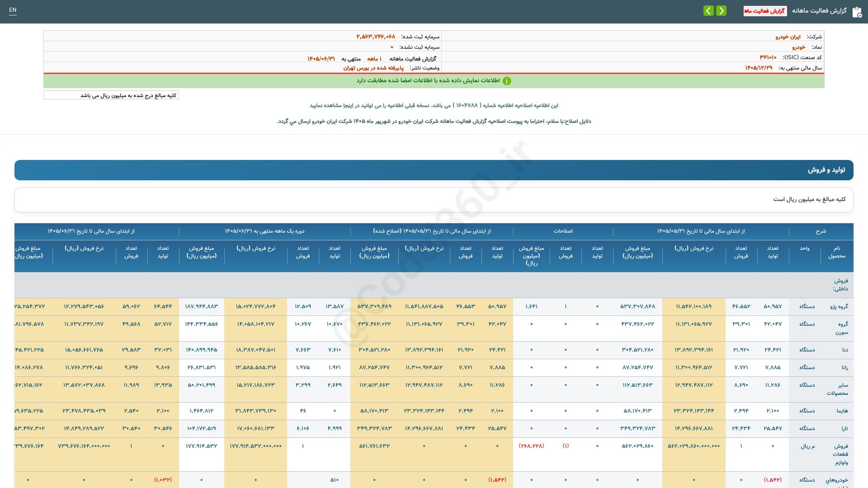Click the واحد column header
The width and height of the screenshot is (868, 488).
804,249
